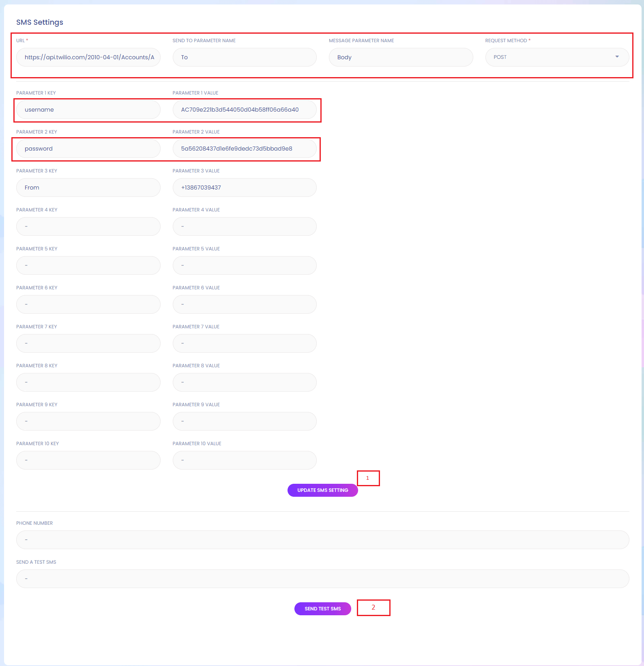
Task: Click the empty Parameter 4 Key field
Action: 88,226
